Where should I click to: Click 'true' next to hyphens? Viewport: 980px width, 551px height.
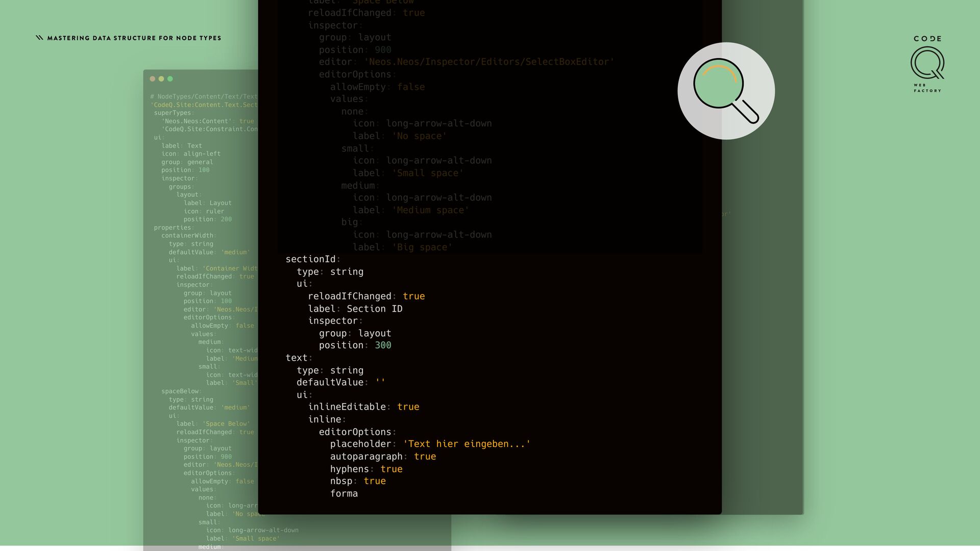[x=391, y=469]
